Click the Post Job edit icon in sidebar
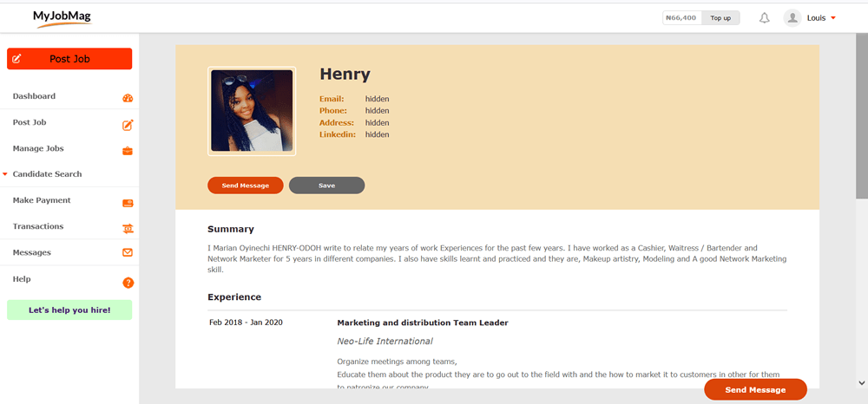 coord(128,125)
